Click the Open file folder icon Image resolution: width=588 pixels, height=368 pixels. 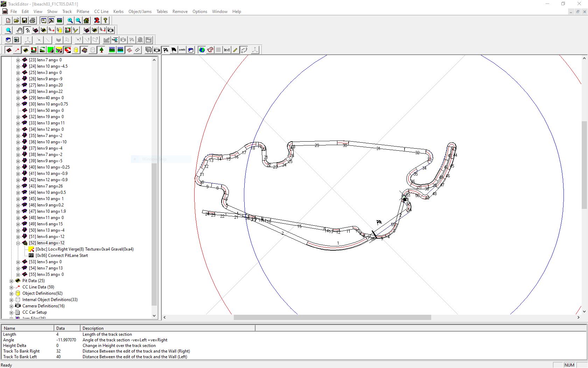(x=16, y=21)
